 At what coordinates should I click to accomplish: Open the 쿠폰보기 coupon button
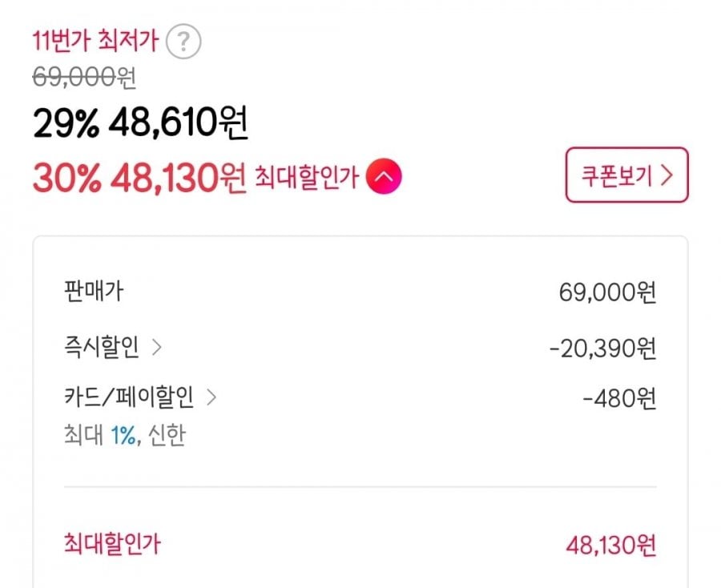pos(626,175)
